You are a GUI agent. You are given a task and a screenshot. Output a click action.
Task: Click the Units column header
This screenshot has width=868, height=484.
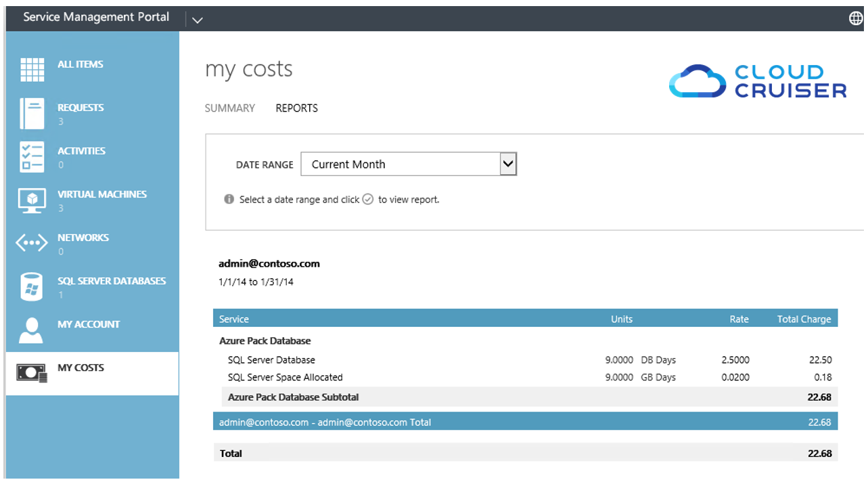click(x=622, y=319)
